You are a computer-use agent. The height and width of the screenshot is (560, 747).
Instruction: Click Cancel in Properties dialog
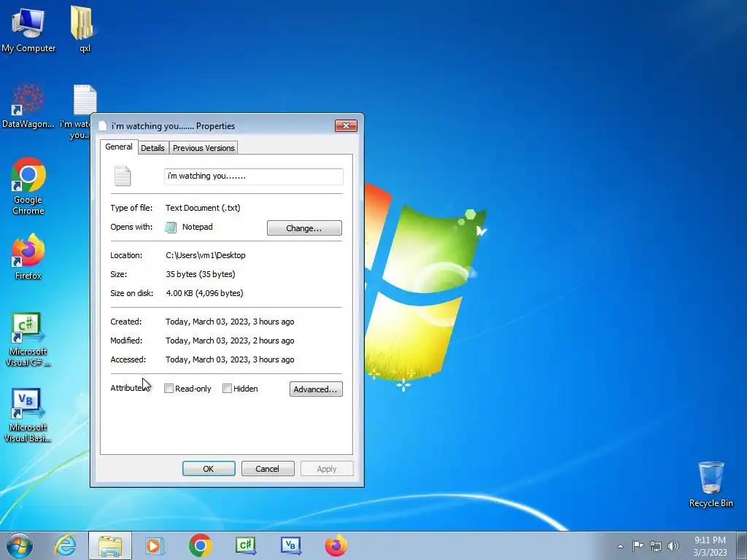[267, 469]
